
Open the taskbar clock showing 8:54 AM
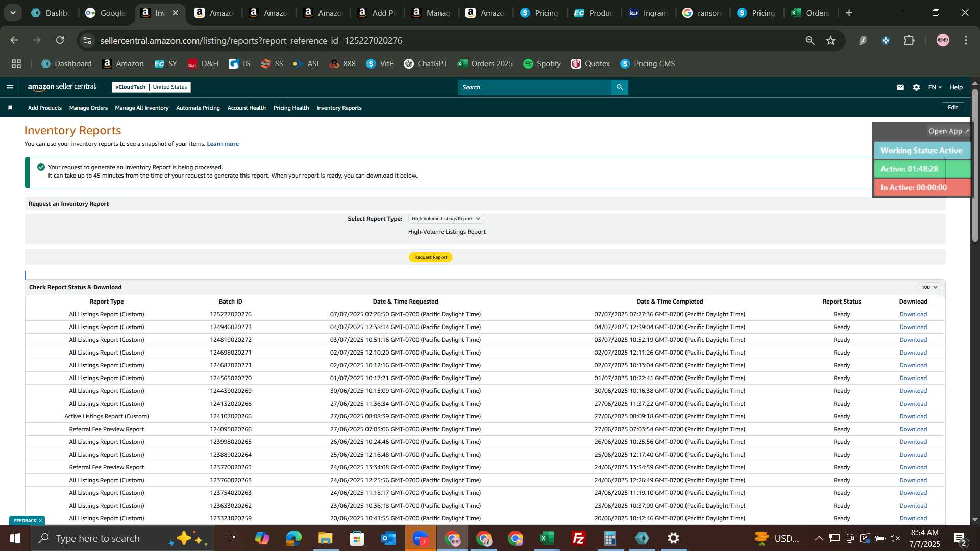[925, 538]
